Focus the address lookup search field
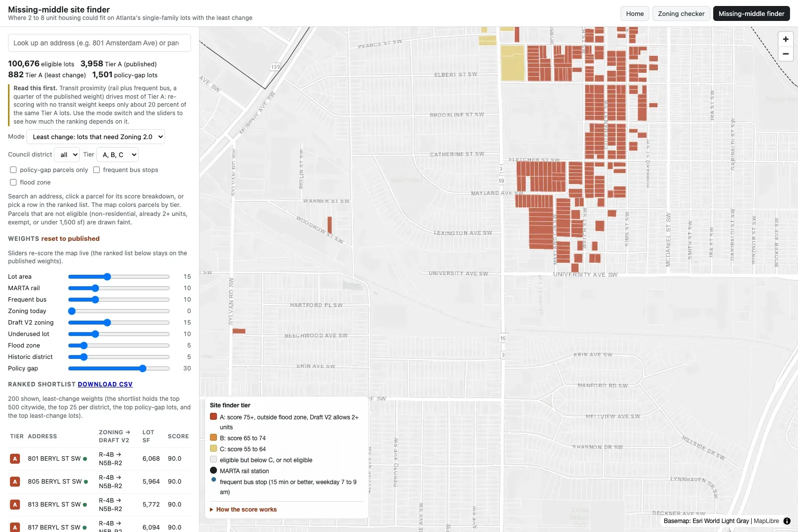Screen dimensions: 798x532 click(99, 43)
